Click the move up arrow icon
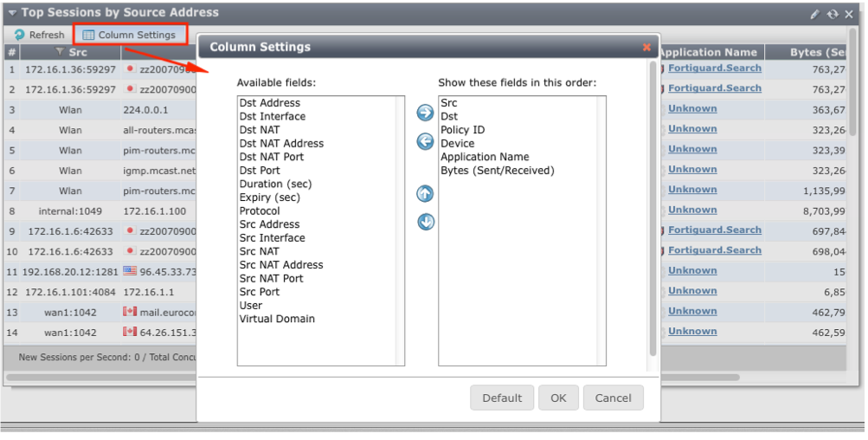This screenshot has height=440, width=868. [x=425, y=194]
